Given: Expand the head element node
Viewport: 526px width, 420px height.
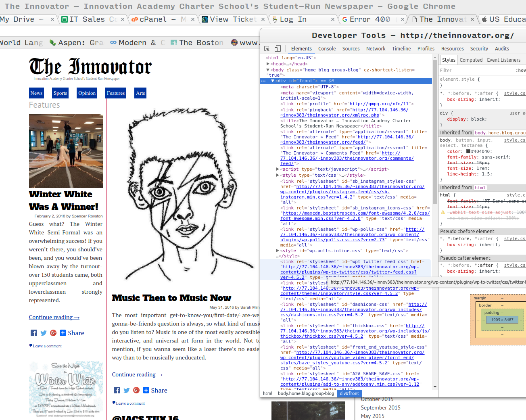Looking at the screenshot, I should (x=268, y=64).
